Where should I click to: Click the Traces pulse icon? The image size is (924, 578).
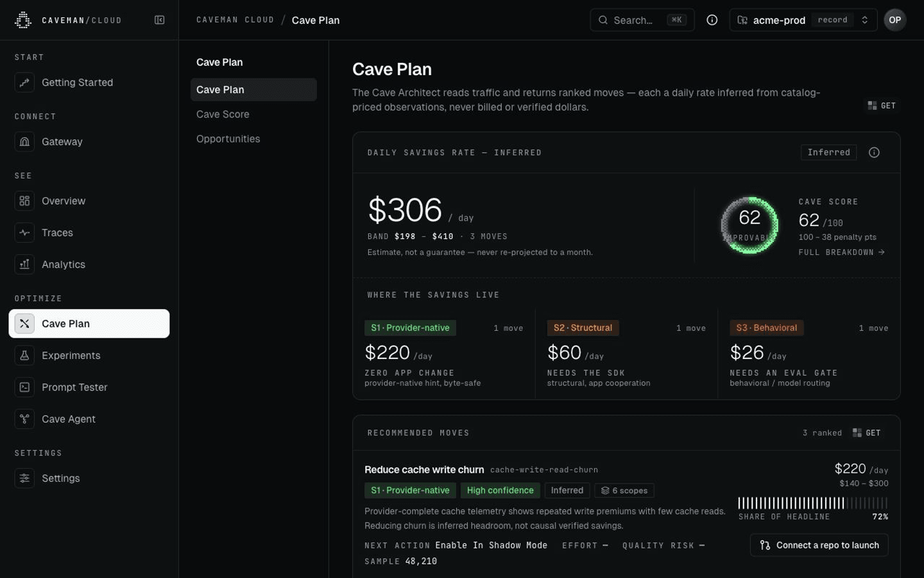coord(24,232)
